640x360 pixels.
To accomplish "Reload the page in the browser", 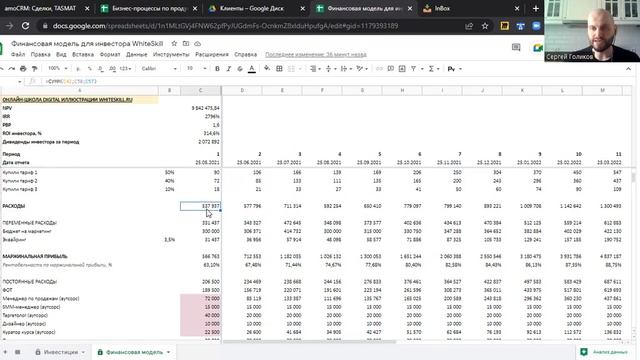I will 25,26.
